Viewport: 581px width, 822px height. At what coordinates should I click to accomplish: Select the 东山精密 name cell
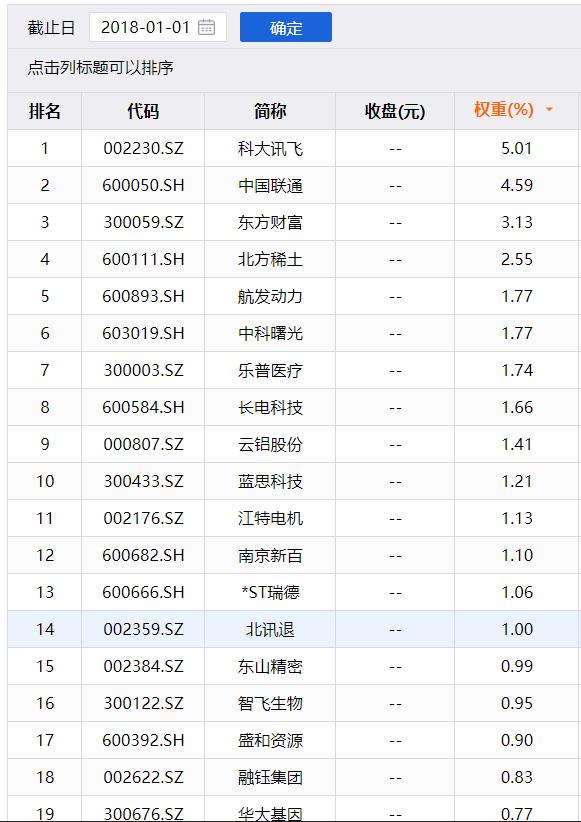[x=270, y=666]
